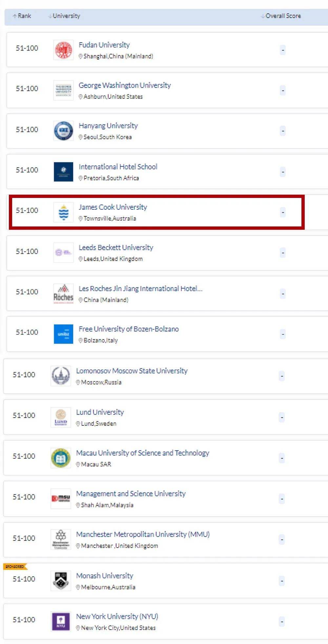Click the James Cook University logo
The width and height of the screenshot is (328, 644).
pyautogui.click(x=63, y=212)
